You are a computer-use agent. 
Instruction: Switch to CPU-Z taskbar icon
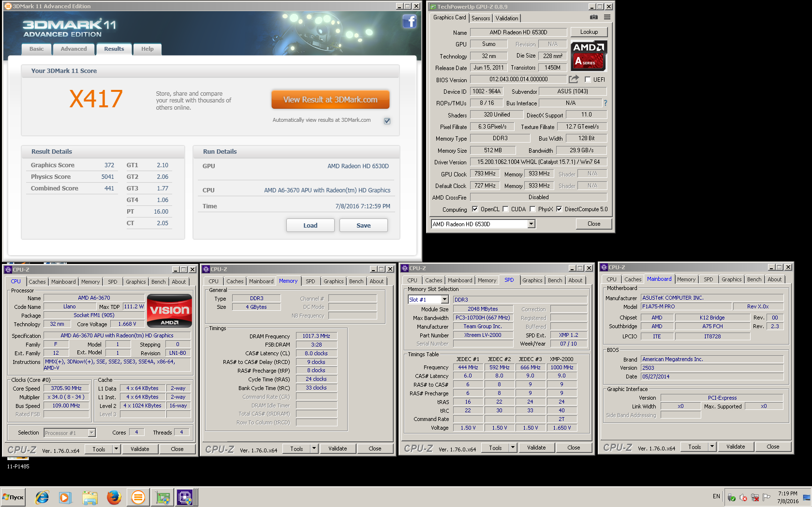pos(185,497)
